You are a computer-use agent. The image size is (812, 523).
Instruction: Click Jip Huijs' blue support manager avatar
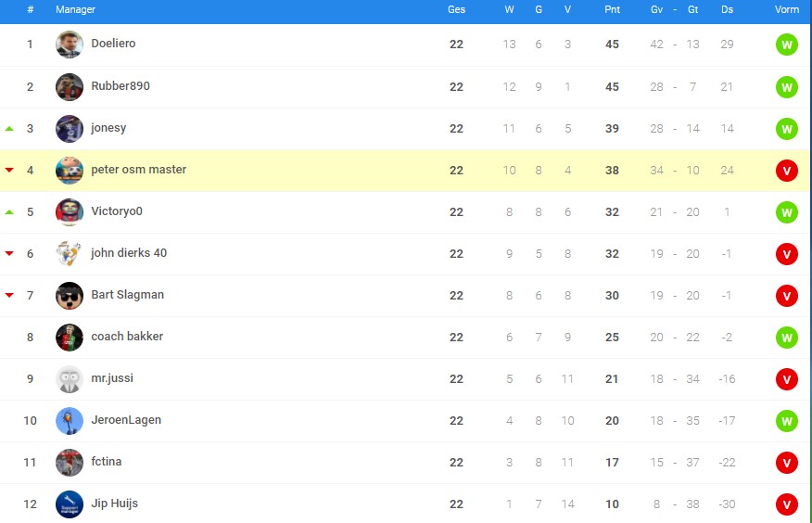point(70,504)
